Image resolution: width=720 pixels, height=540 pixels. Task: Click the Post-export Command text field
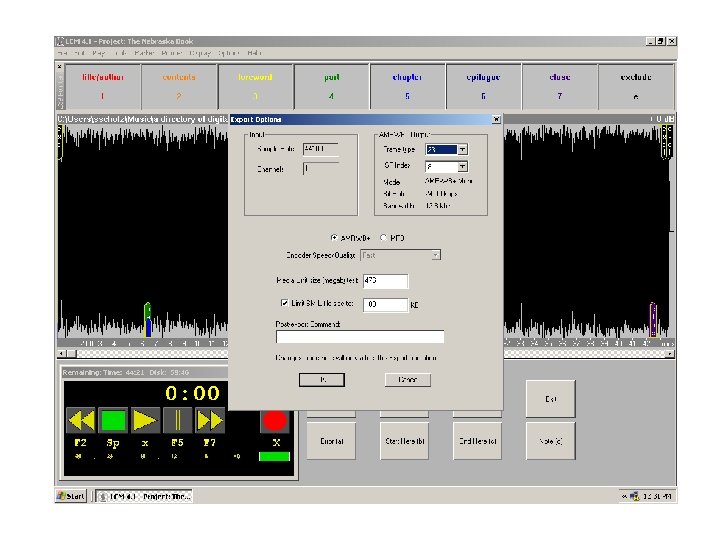(359, 337)
